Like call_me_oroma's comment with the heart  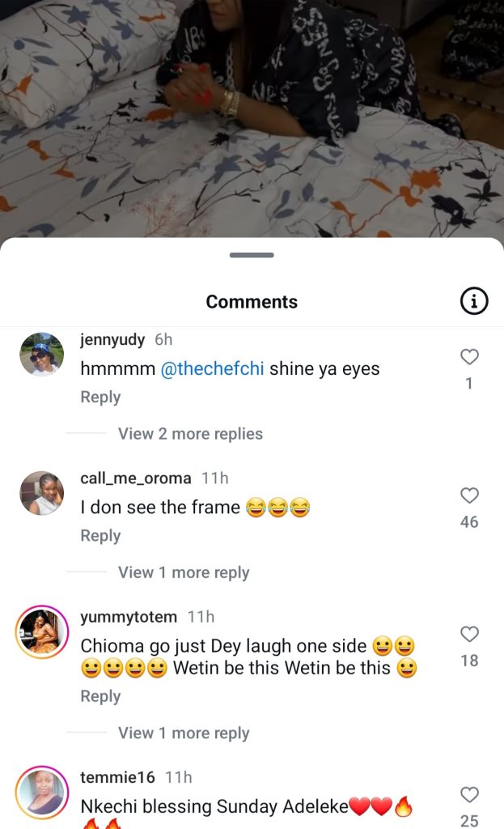tap(469, 495)
